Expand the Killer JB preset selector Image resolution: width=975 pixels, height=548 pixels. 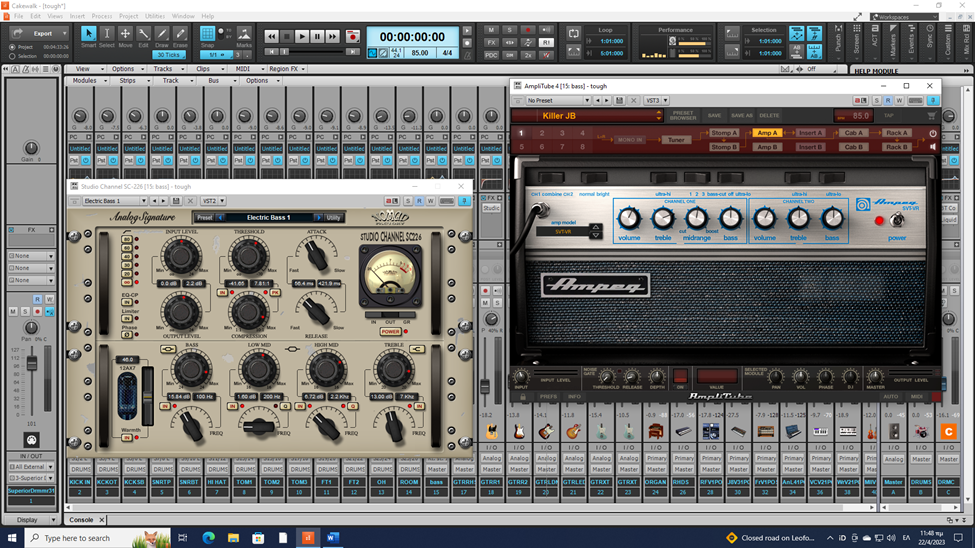pyautogui.click(x=658, y=116)
